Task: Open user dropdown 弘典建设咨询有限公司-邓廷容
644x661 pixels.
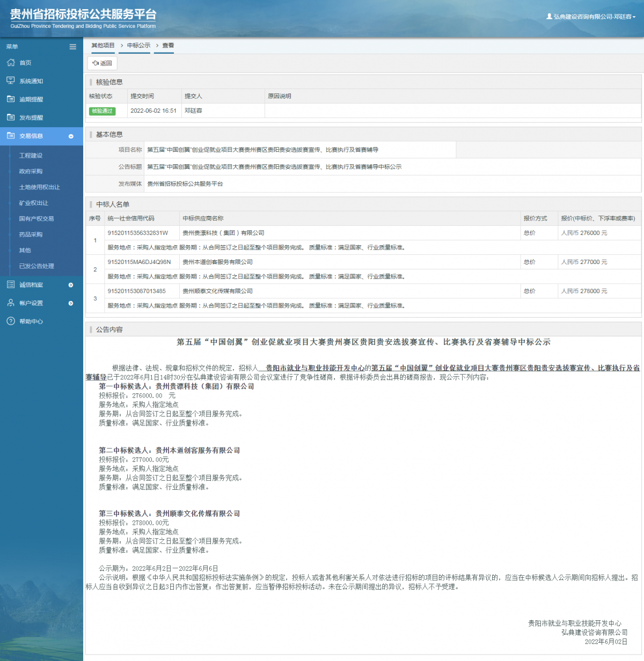Action: 591,17
